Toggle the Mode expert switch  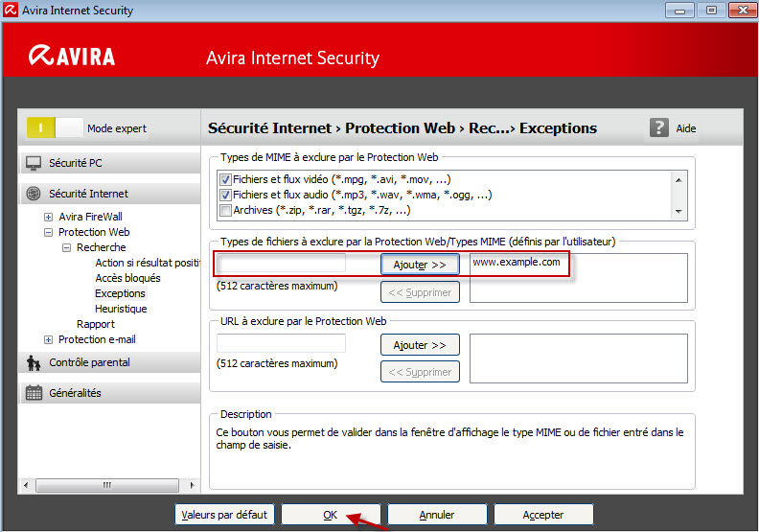[55, 128]
